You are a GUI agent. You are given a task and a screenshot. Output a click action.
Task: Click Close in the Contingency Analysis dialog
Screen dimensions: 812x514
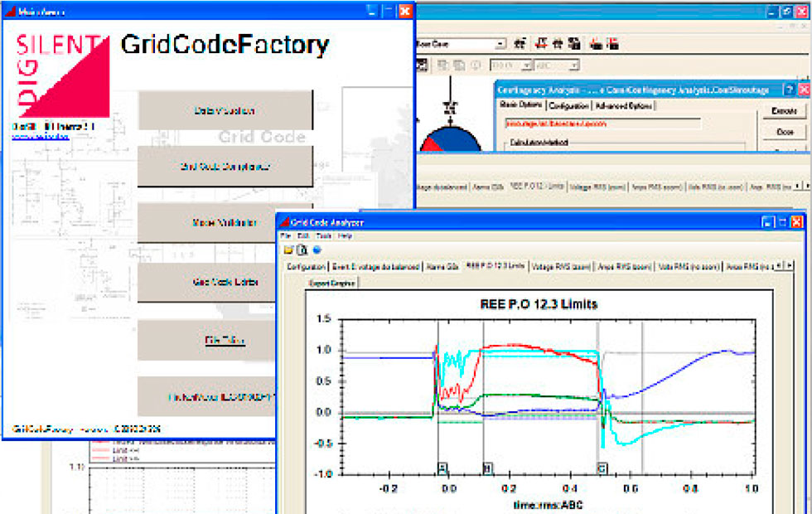[x=784, y=132]
